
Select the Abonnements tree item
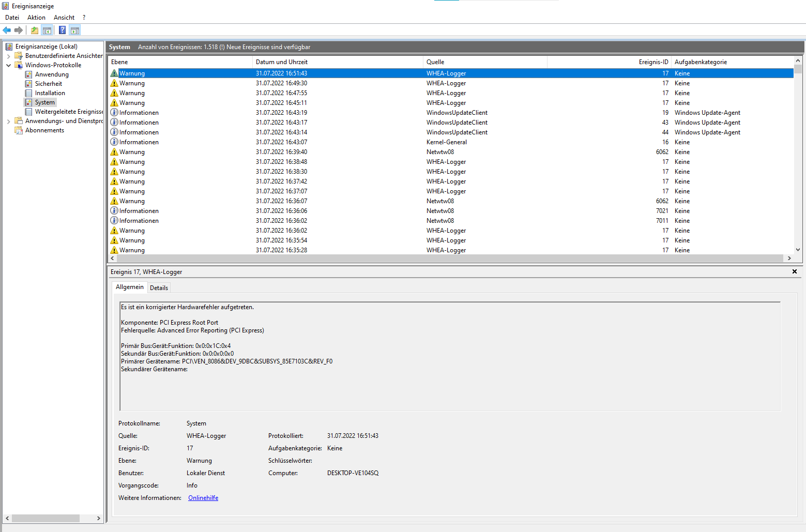[x=44, y=130]
